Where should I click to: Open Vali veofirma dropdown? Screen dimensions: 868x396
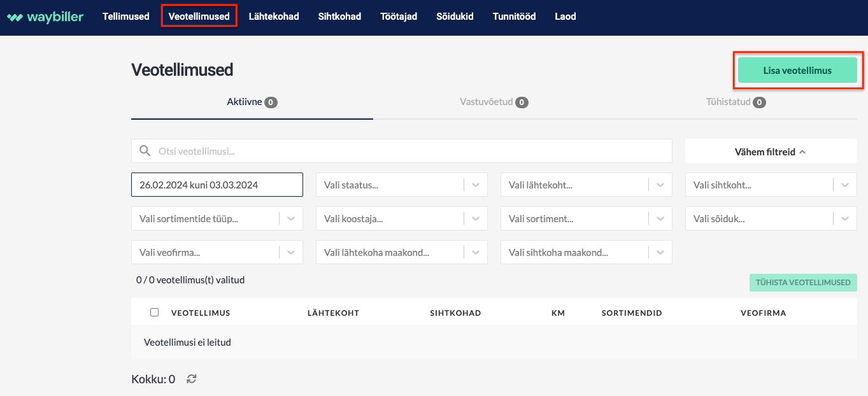pyautogui.click(x=217, y=252)
